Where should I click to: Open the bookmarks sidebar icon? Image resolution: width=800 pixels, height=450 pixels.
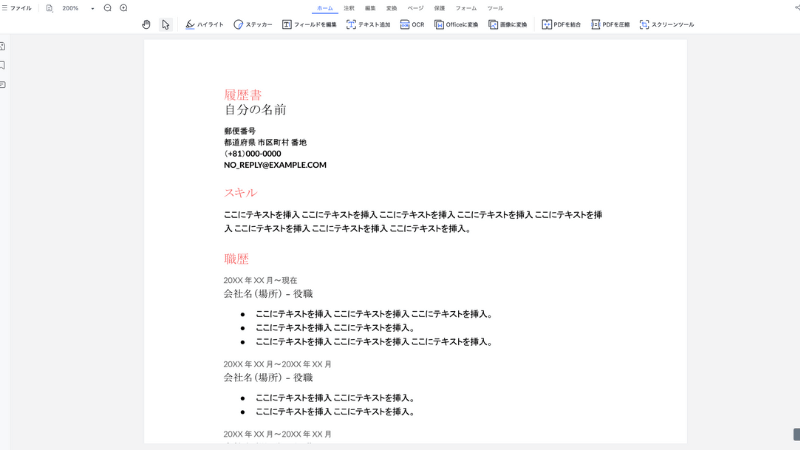(3, 65)
